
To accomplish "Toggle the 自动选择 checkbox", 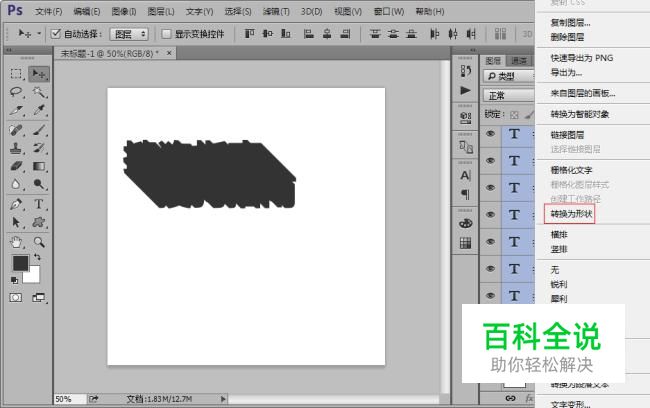I will [56, 34].
